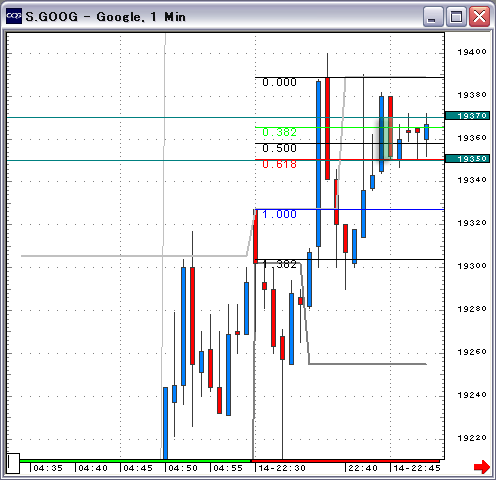The image size is (496, 480).
Task: Click the 04:45 time axis label
Action: click(x=138, y=468)
